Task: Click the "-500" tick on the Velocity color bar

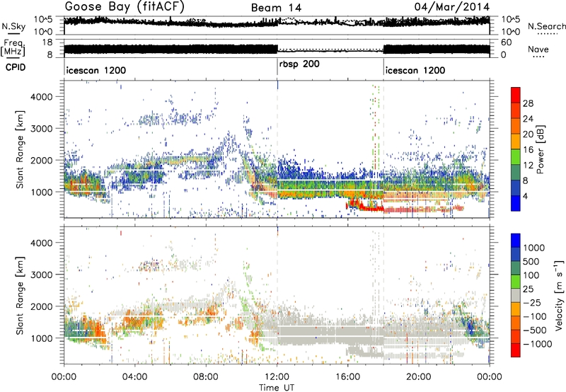Action: (x=536, y=330)
